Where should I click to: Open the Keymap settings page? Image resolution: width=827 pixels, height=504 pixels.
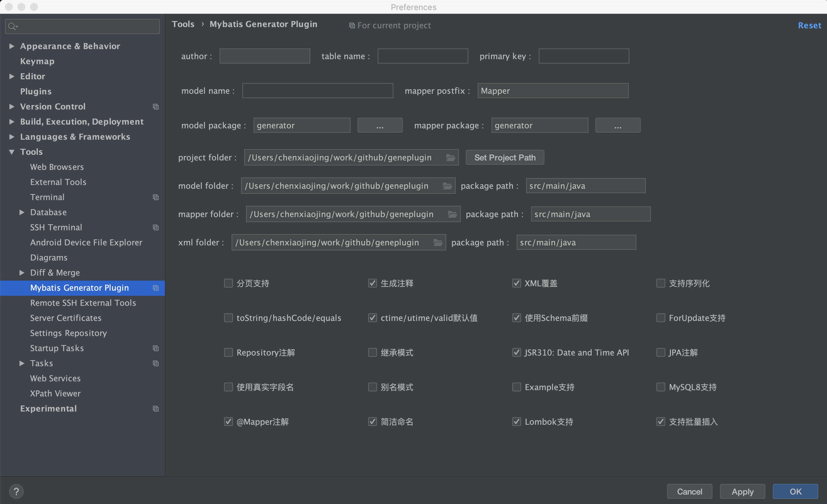pos(37,61)
